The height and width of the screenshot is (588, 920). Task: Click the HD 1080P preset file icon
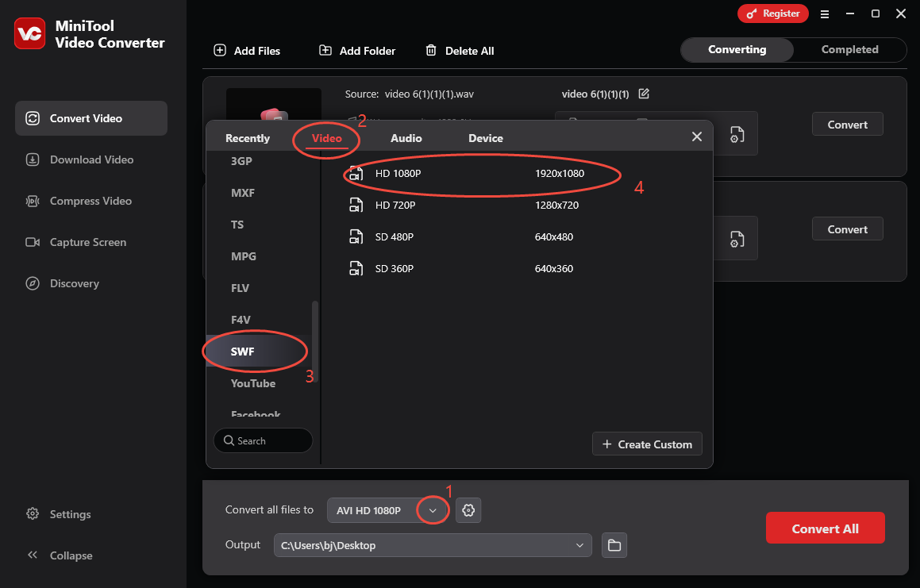point(356,174)
